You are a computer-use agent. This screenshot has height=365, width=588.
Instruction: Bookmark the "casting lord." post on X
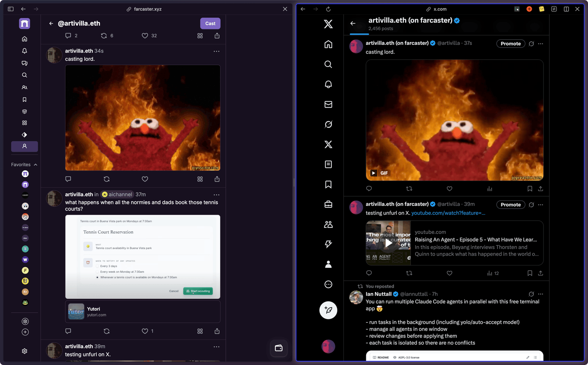tap(530, 189)
